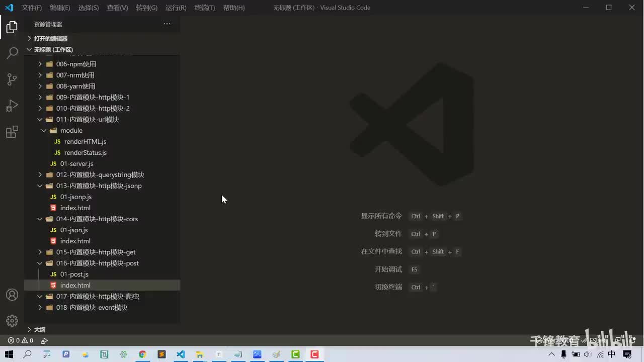Image resolution: width=644 pixels, height=362 pixels.
Task: Open the 查看(V) menu
Action: click(117, 8)
